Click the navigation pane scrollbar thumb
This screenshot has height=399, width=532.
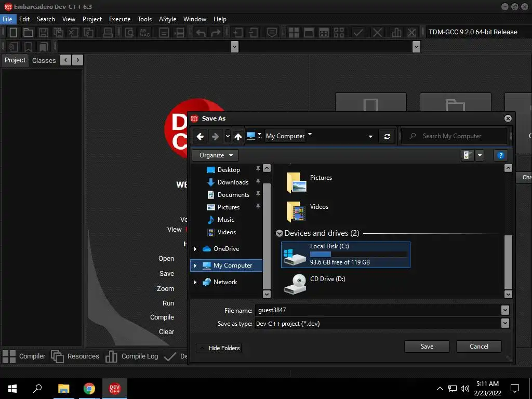coord(267,236)
